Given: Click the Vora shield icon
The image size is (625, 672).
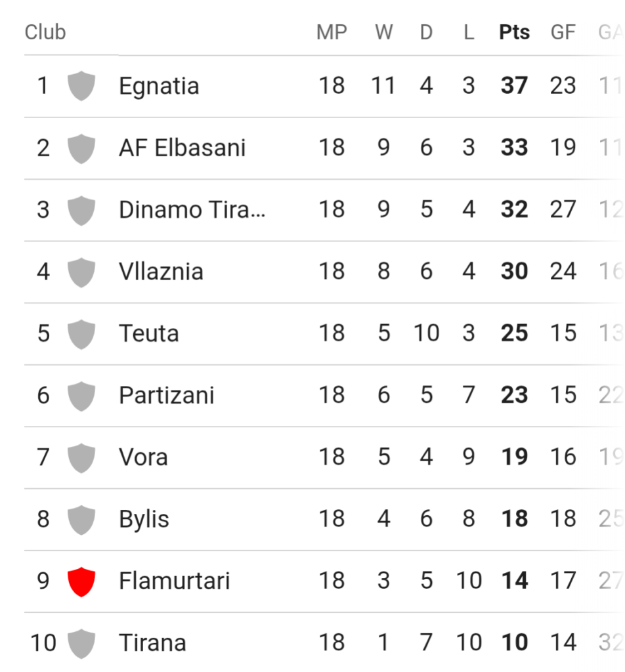Looking at the screenshot, I should tap(81, 457).
